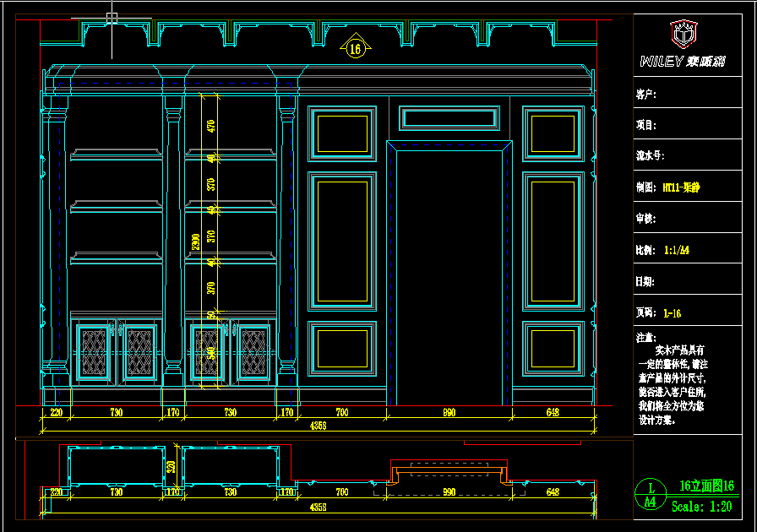Viewport: 757px width, 532px height.
Task: Click the 4358 total width in plan view
Action: pos(319,507)
